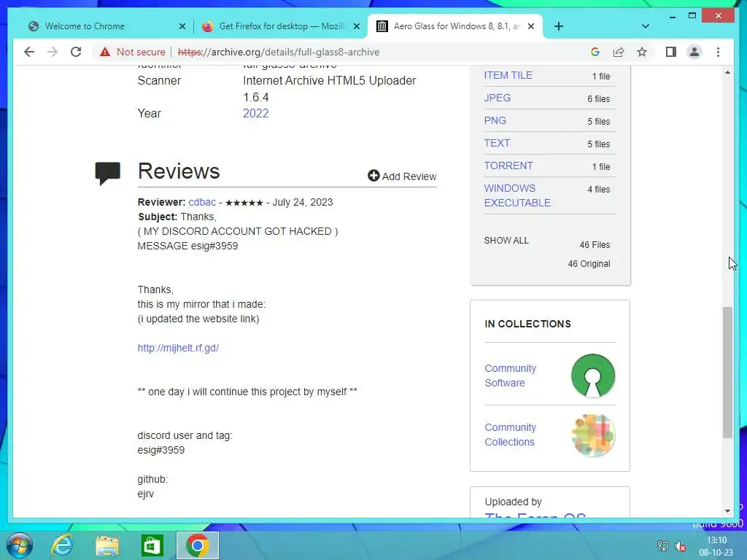Image resolution: width=747 pixels, height=560 pixels.
Task: Open PNG download option
Action: coord(495,120)
